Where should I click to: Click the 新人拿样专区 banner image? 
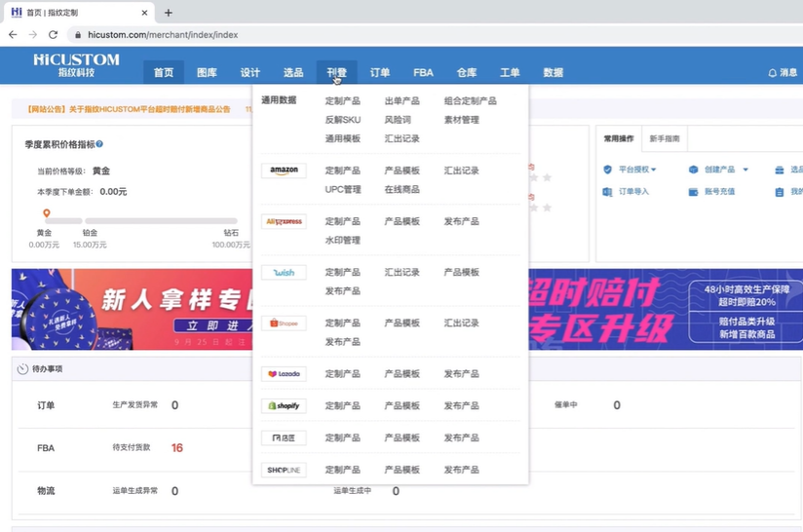point(133,309)
